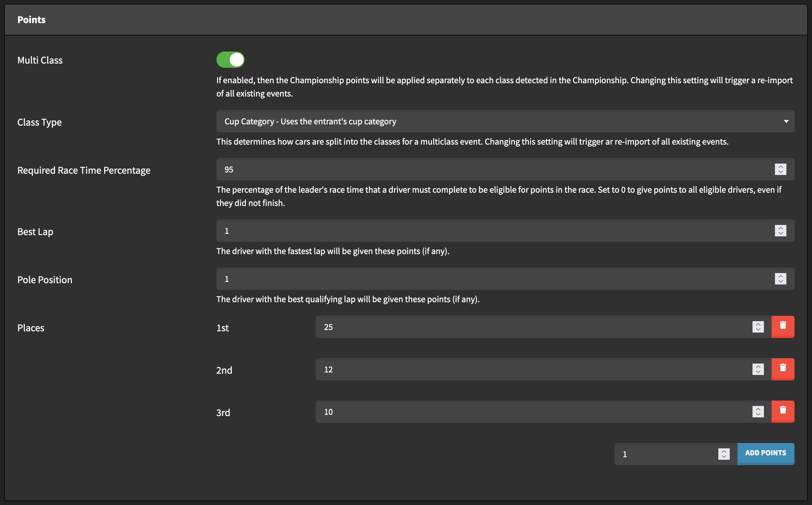This screenshot has height=505, width=812.
Task: Toggle the Multi Class switch off
Action: coord(230,60)
